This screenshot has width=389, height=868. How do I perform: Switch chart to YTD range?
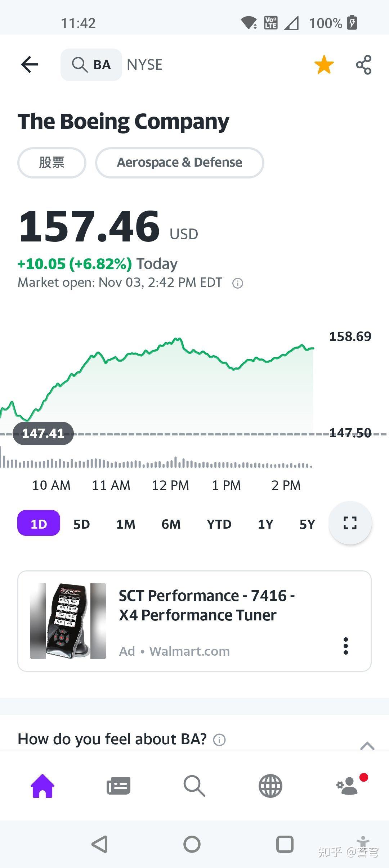(219, 524)
